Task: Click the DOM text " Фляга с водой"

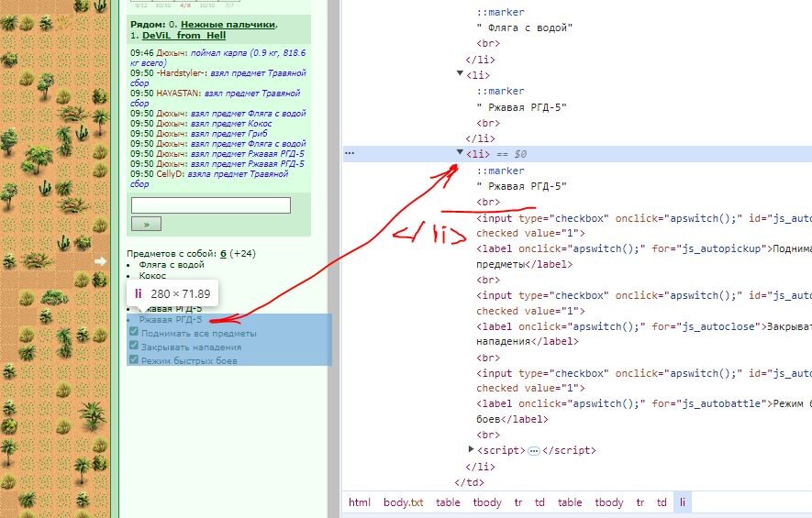Action: tap(524, 28)
